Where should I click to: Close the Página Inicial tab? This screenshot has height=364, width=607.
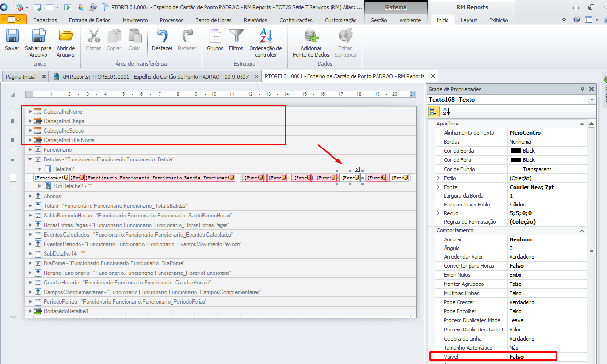44,77
